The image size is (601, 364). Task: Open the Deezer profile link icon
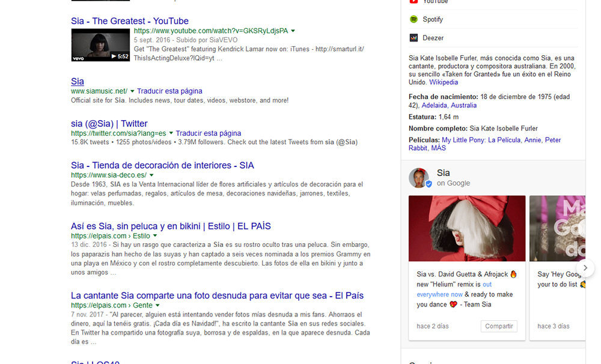pos(413,38)
